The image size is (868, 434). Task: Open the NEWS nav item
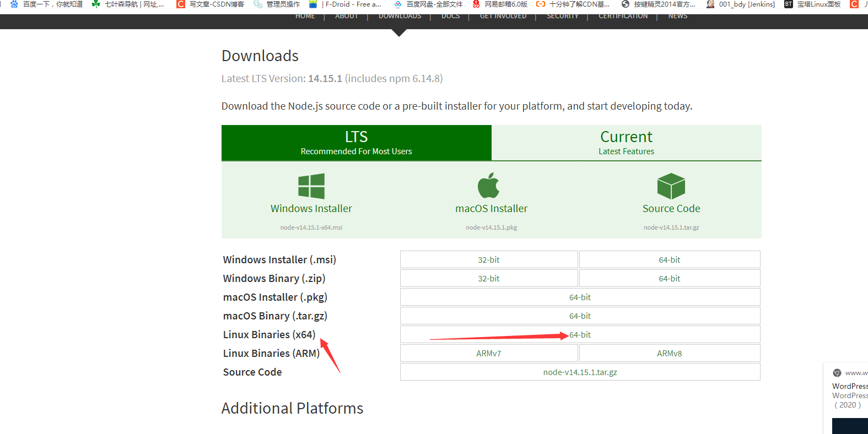point(678,17)
